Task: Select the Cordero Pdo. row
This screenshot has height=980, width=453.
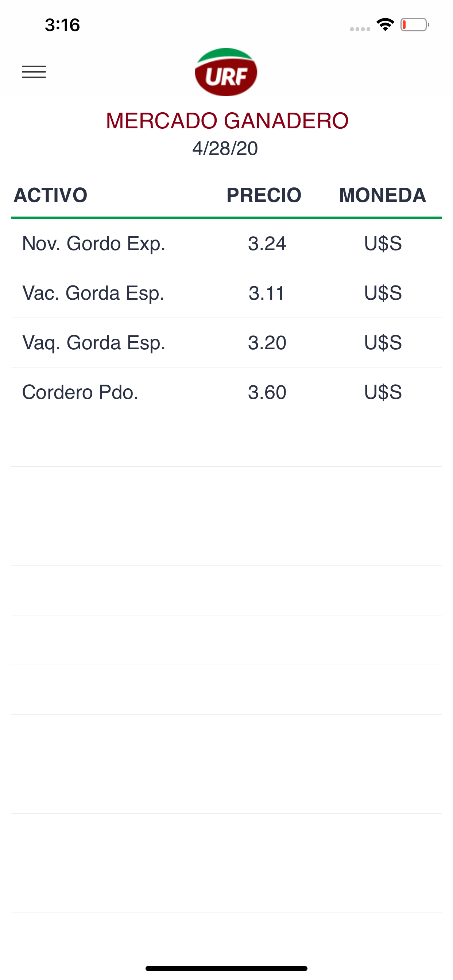Action: coord(226,392)
